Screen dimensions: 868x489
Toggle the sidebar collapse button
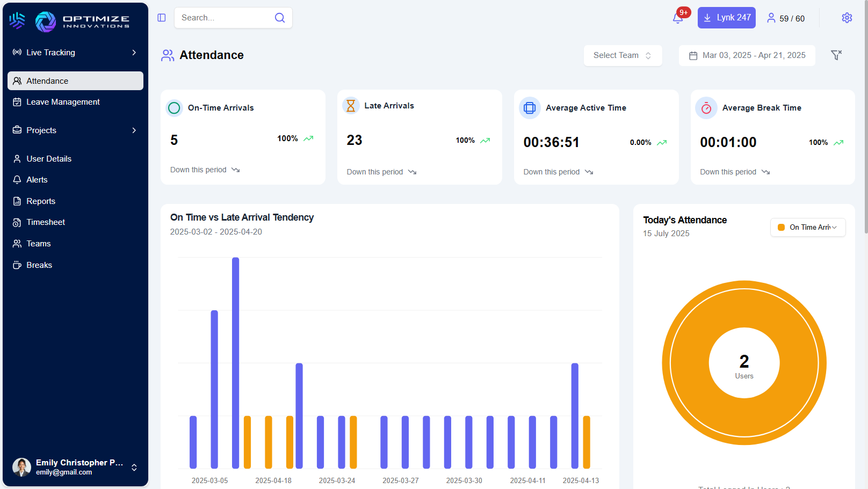162,18
